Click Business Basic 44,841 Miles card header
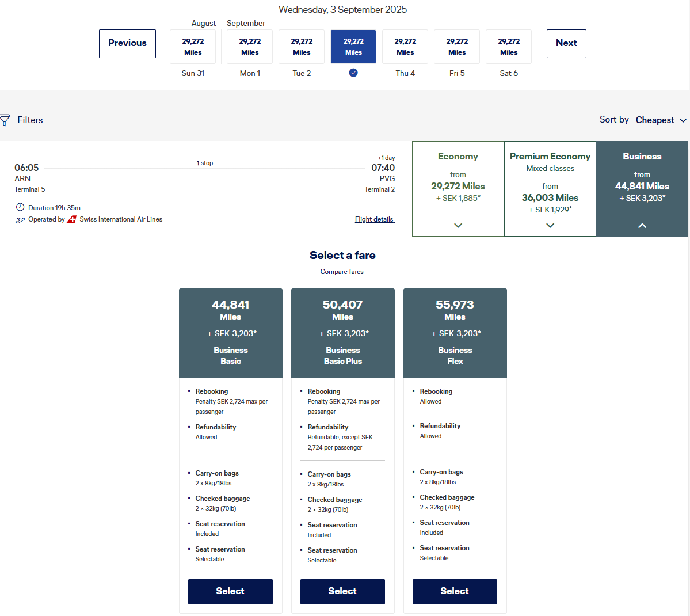This screenshot has height=616, width=690. pyautogui.click(x=231, y=333)
